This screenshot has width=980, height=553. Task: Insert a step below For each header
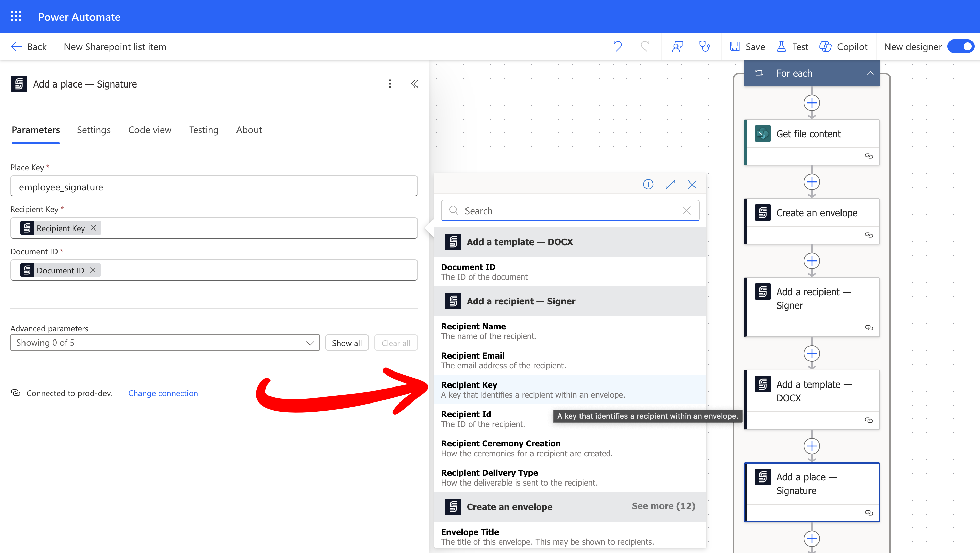812,103
